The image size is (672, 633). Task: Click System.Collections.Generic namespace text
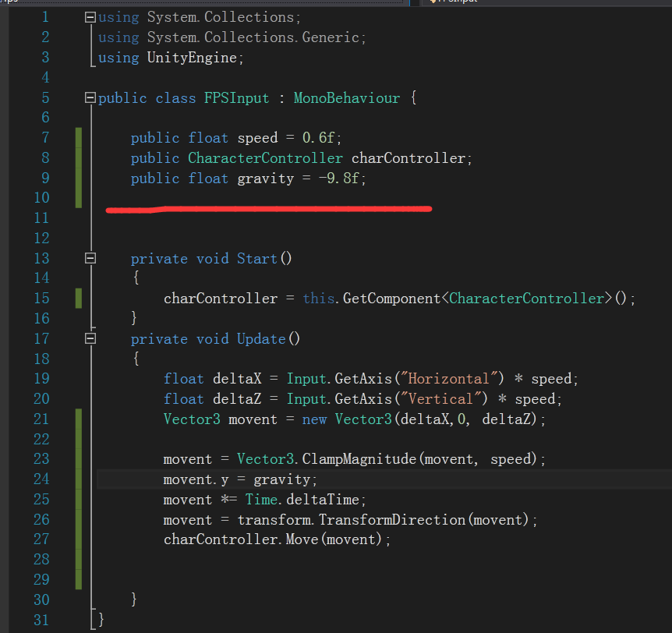tap(253, 37)
